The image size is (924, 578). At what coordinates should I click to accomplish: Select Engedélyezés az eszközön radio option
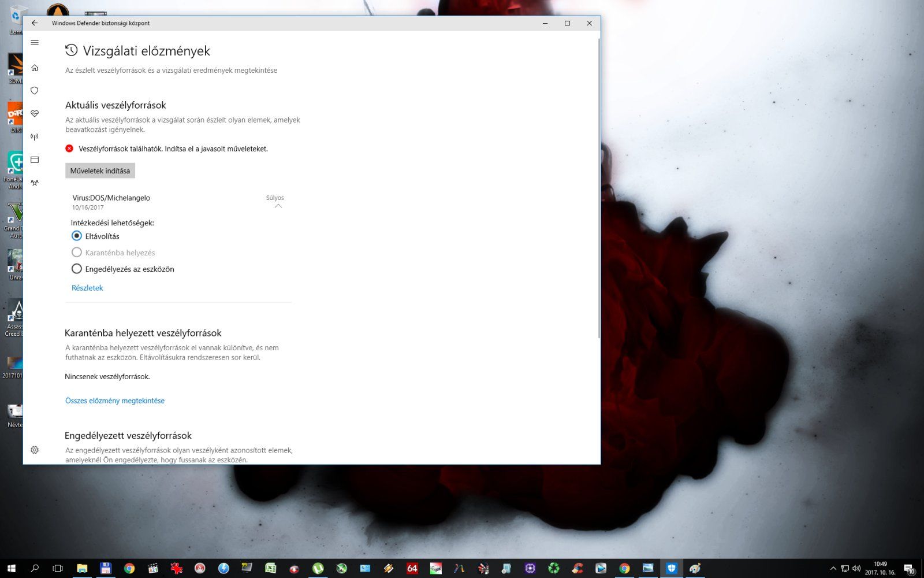76,269
